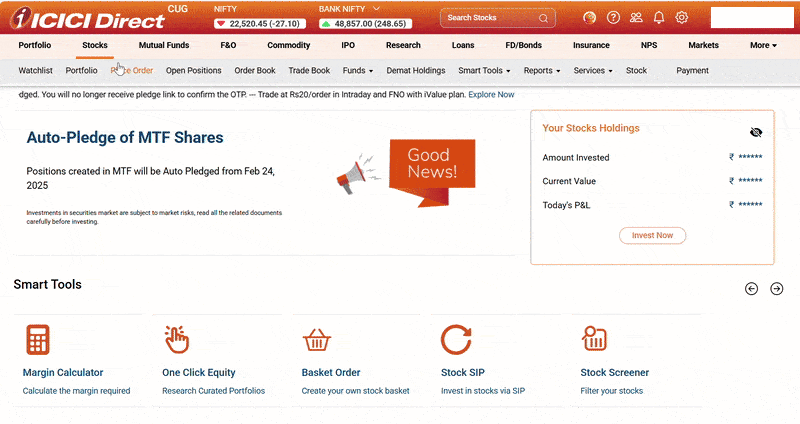The image size is (800, 424).
Task: Open the Stock Screener icon
Action: [595, 340]
